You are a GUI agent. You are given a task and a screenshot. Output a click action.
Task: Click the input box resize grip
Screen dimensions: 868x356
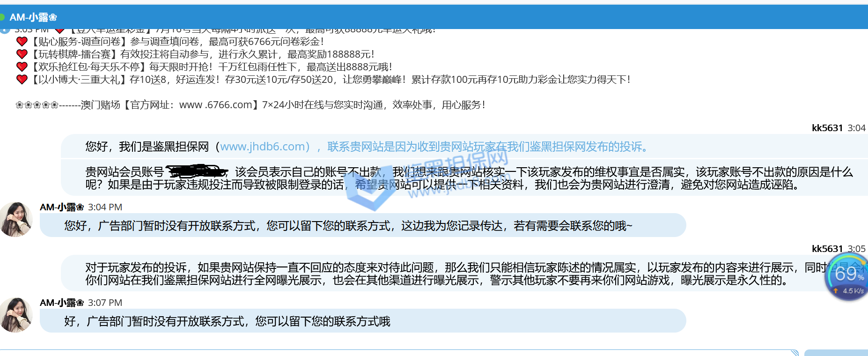(794, 353)
